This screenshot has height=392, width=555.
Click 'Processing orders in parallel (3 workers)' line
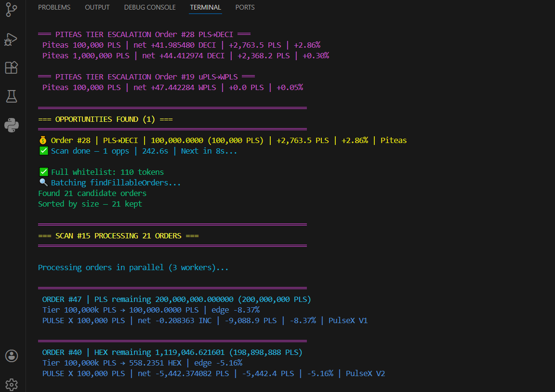[133, 267]
